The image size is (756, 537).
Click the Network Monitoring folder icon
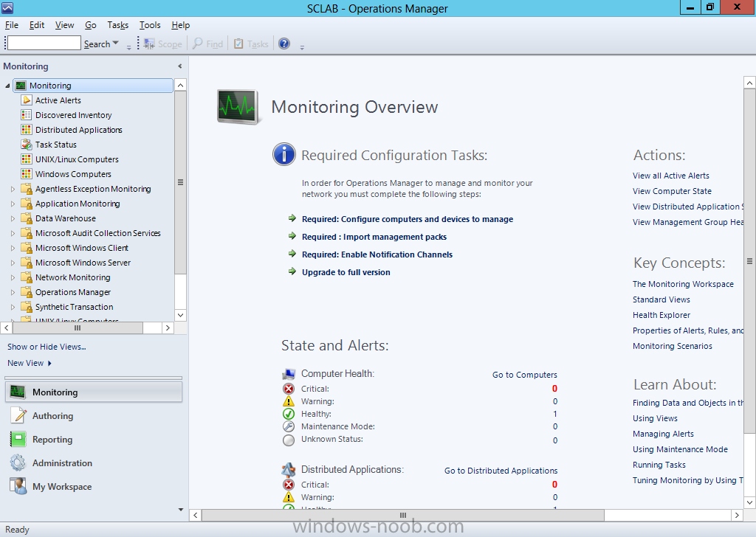[x=27, y=277]
